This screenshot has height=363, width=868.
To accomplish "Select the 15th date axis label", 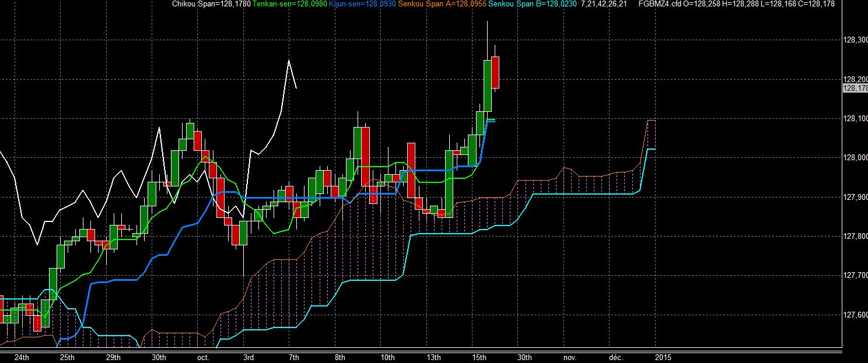I will point(479,357).
